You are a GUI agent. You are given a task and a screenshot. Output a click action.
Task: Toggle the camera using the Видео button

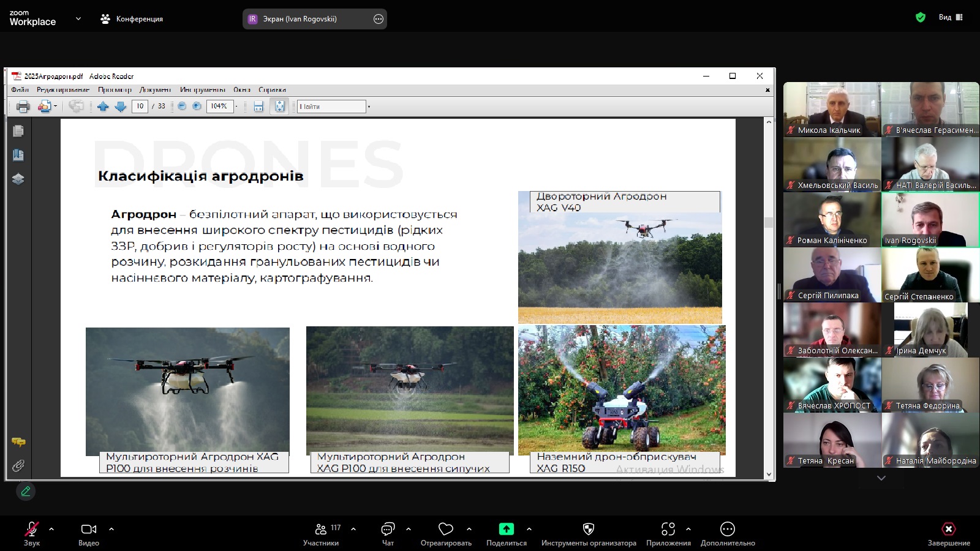click(89, 530)
